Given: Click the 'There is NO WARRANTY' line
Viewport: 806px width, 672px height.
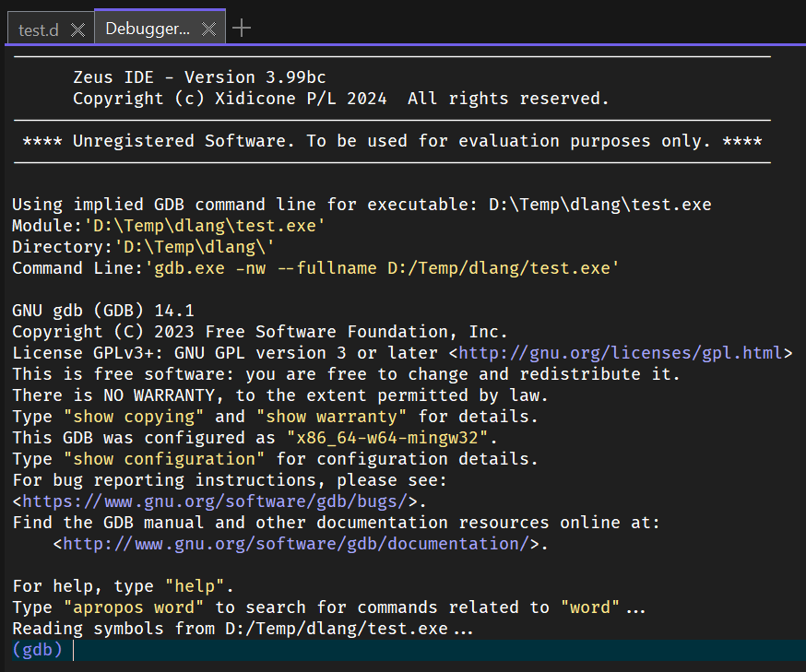Looking at the screenshot, I should pyautogui.click(x=280, y=395).
